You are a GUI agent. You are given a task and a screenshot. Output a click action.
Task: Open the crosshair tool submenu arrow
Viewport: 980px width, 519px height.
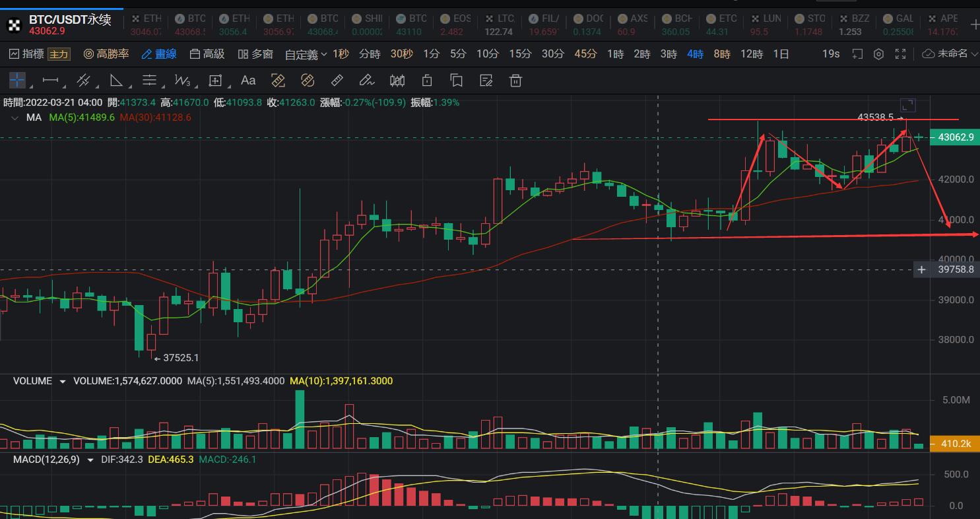30,86
